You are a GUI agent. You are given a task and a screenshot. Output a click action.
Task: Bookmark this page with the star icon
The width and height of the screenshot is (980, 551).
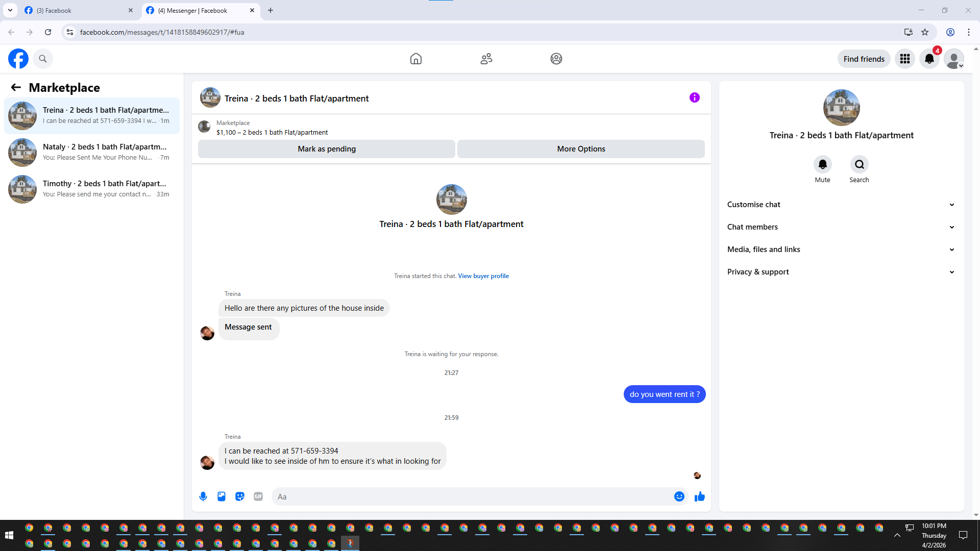coord(925,32)
